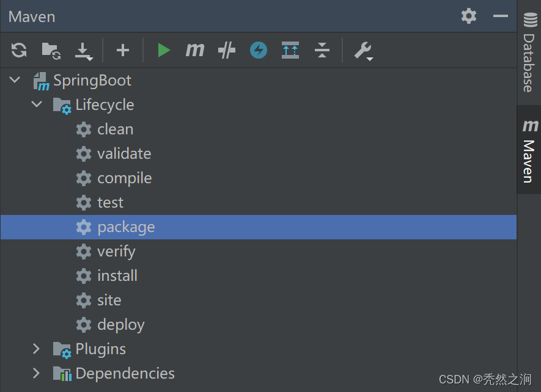Click the Dependencies folder label
The width and height of the screenshot is (541, 392).
tap(125, 374)
